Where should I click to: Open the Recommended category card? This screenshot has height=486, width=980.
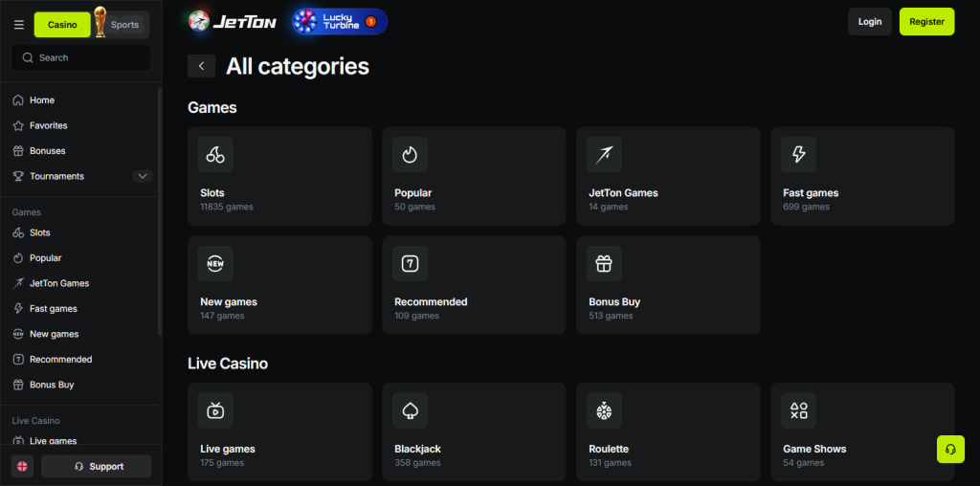pyautogui.click(x=474, y=285)
